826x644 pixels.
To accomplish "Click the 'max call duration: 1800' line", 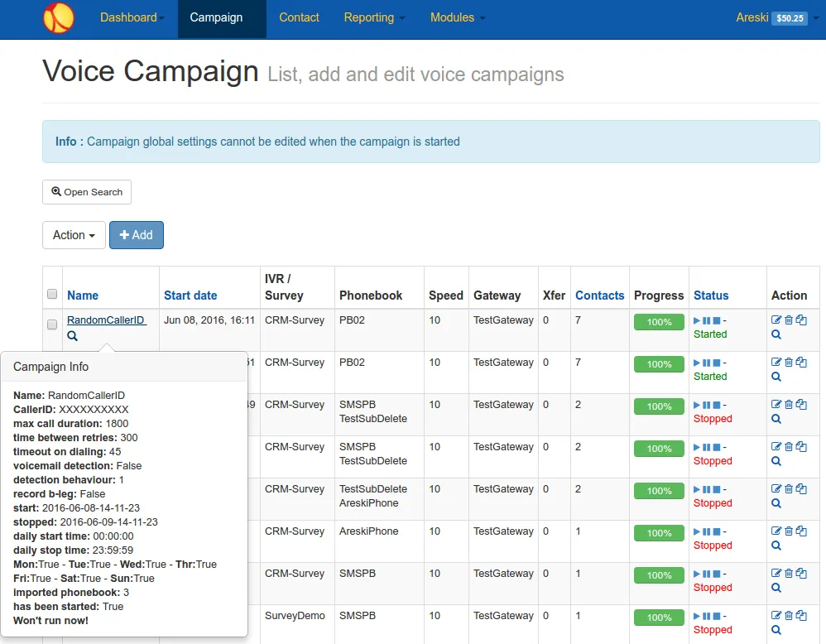I will pos(70,424).
